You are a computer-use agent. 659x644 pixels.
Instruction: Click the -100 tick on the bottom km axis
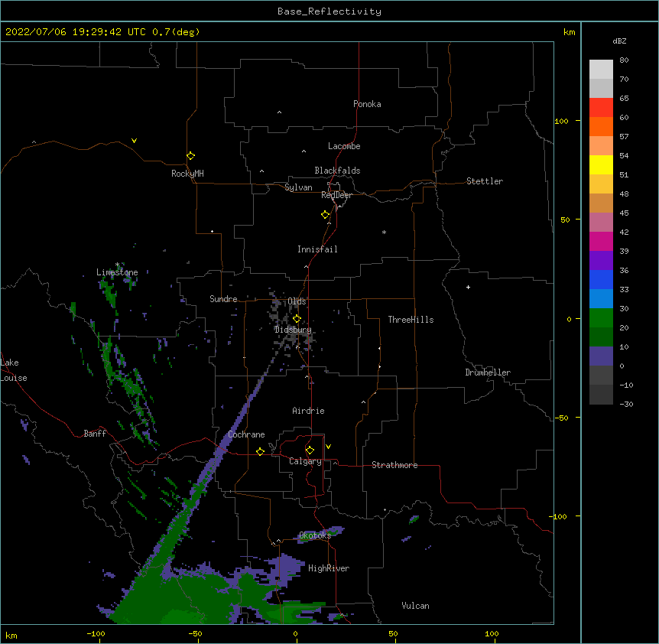click(x=96, y=634)
